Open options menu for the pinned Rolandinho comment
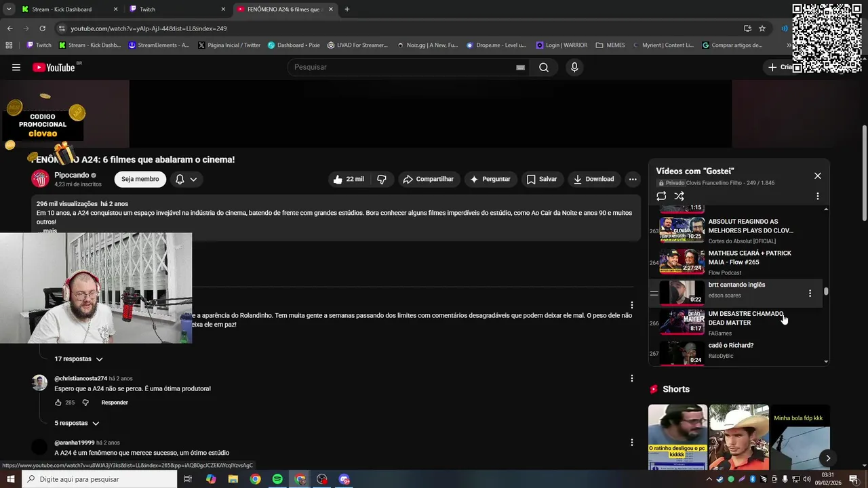 coord(632,305)
